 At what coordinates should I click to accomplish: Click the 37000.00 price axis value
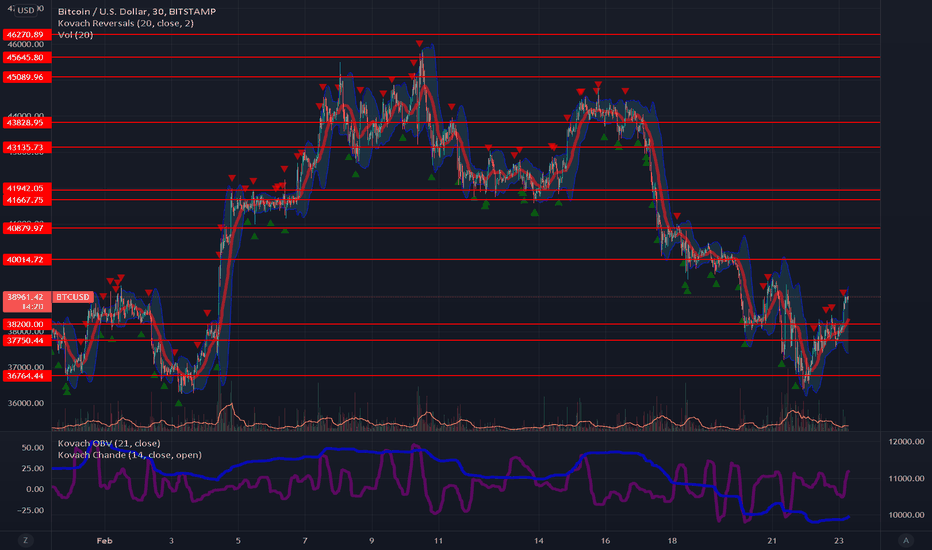click(x=26, y=367)
